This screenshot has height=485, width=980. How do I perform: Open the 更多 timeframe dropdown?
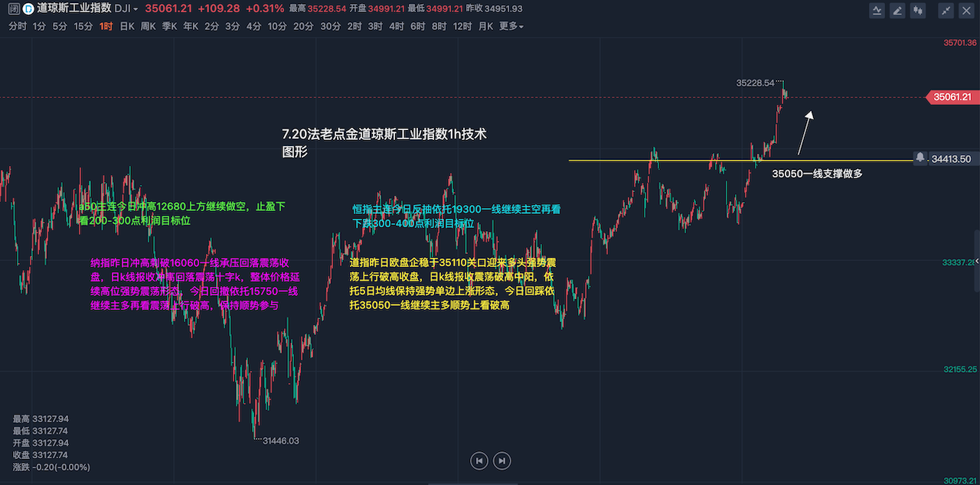511,26
